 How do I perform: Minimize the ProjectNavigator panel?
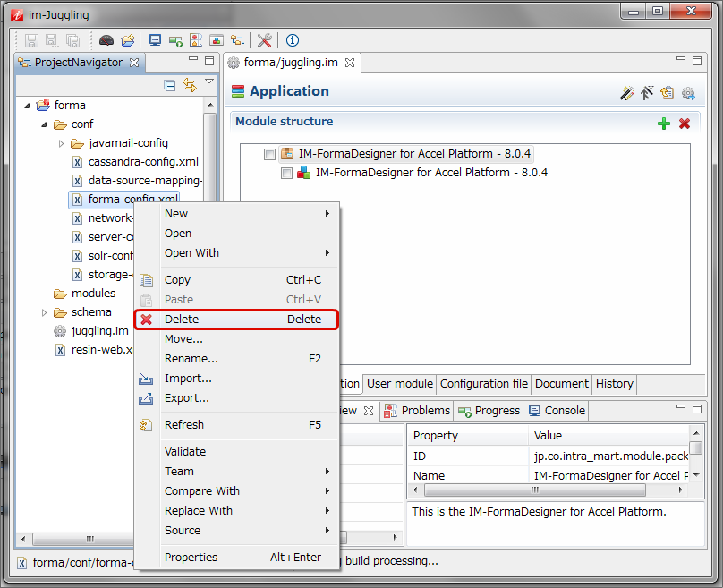(x=193, y=60)
